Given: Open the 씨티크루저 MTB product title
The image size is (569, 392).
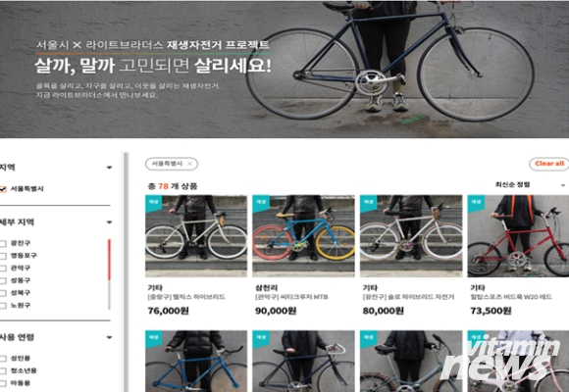Looking at the screenshot, I should click(291, 297).
